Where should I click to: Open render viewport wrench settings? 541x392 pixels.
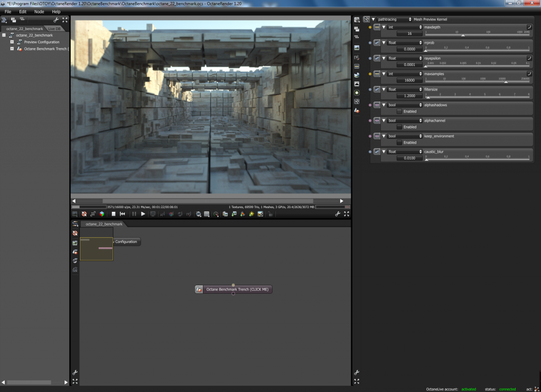coord(338,214)
